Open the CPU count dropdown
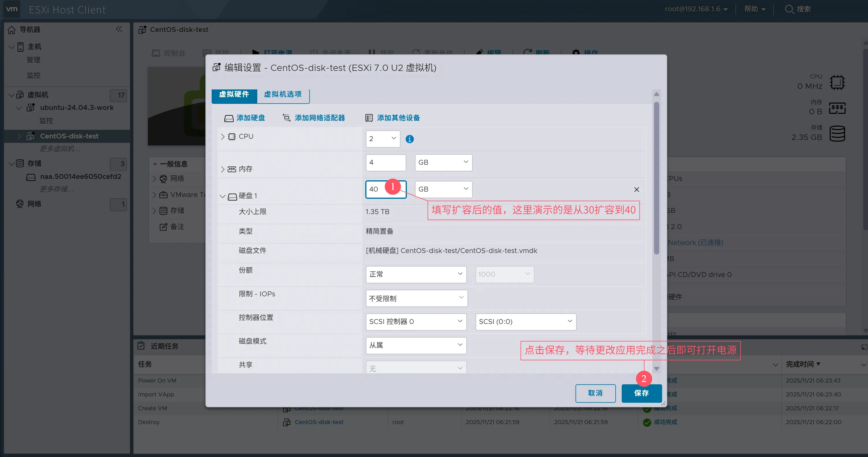The height and width of the screenshot is (457, 868). (x=383, y=139)
